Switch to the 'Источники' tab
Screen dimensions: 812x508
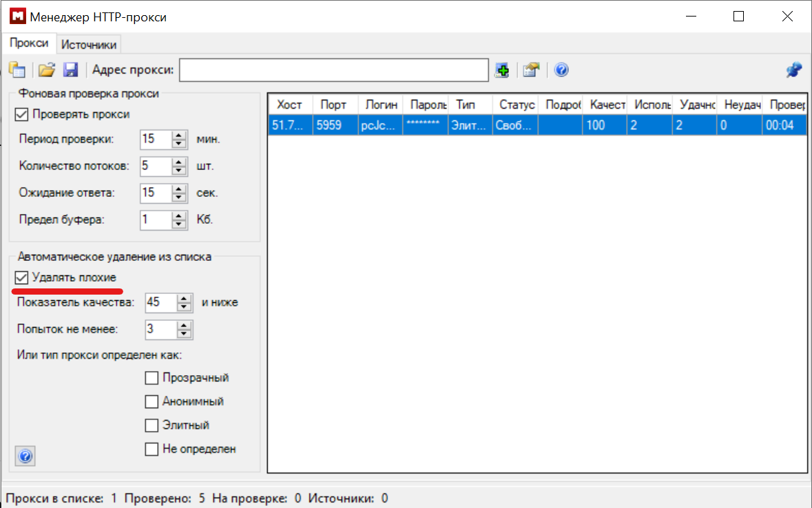[89, 45]
